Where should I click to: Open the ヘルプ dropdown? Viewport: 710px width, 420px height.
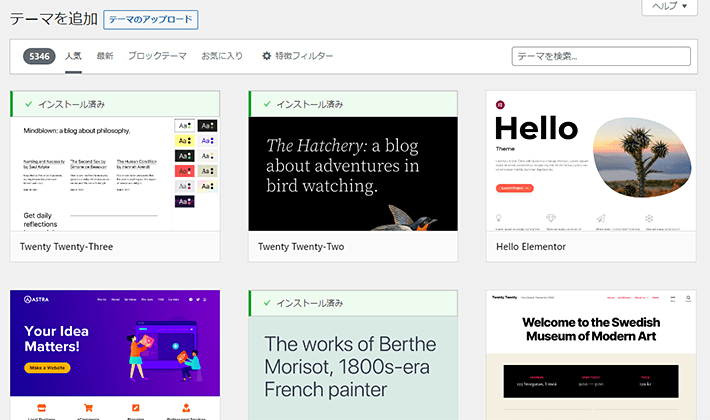pyautogui.click(x=669, y=6)
